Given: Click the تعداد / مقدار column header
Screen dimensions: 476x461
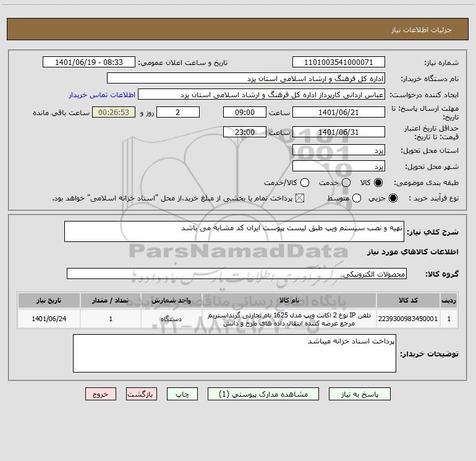Looking at the screenshot, I should point(111,300).
